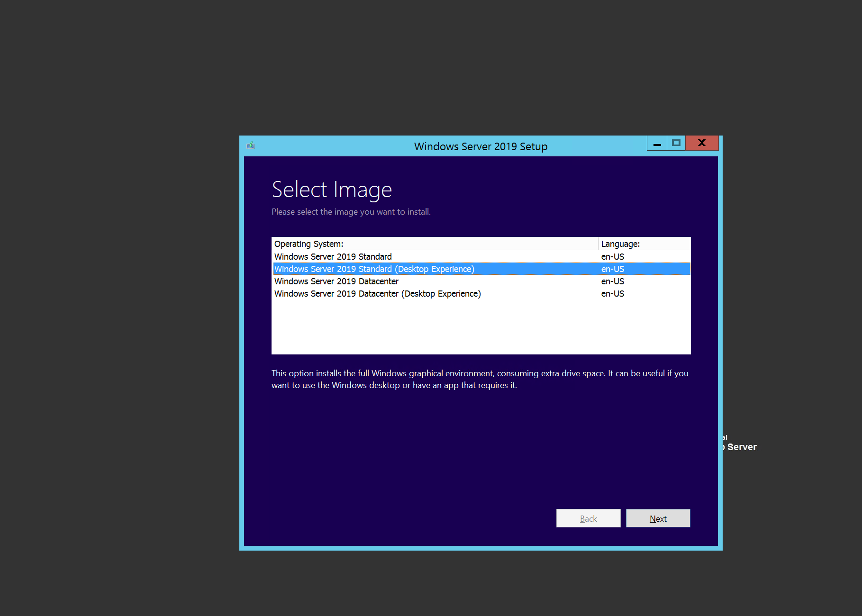
Task: Click the Windows Server 2019 Setup title bar
Action: click(x=481, y=146)
